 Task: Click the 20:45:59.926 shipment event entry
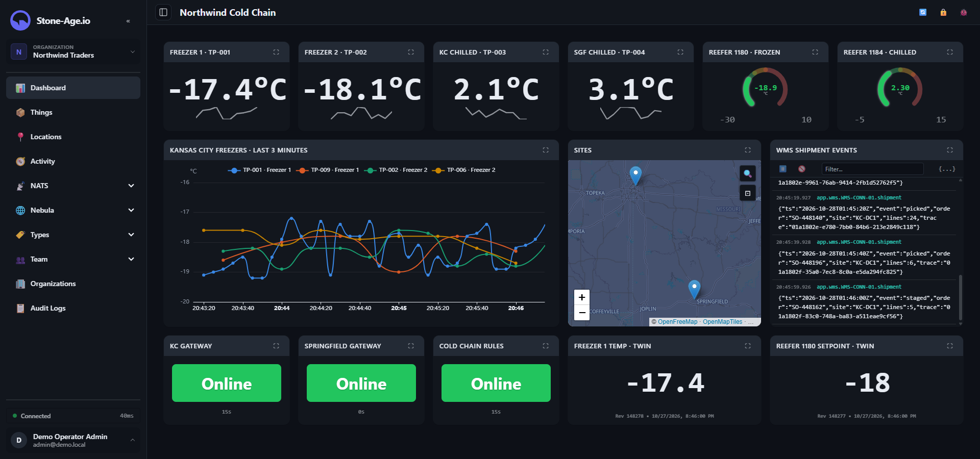point(865,301)
